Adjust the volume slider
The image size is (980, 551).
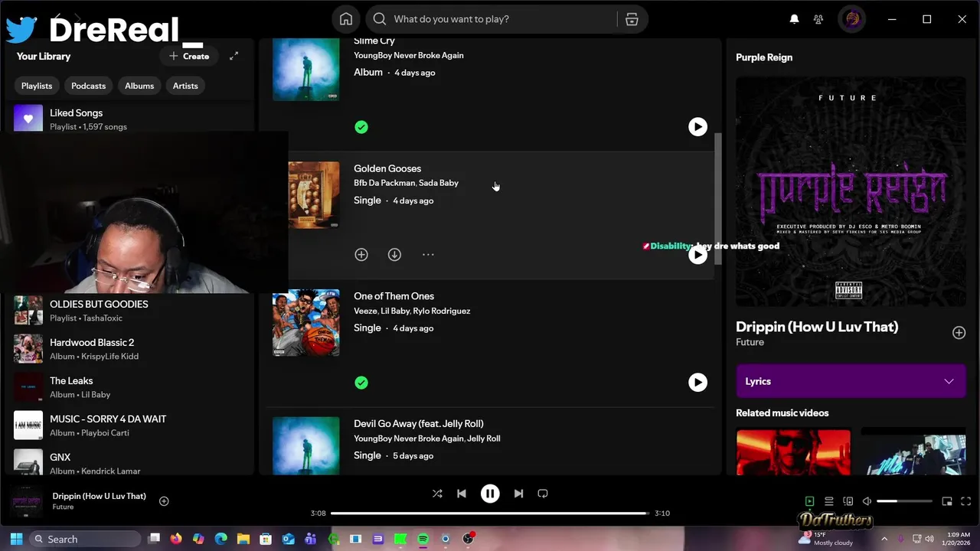click(904, 501)
